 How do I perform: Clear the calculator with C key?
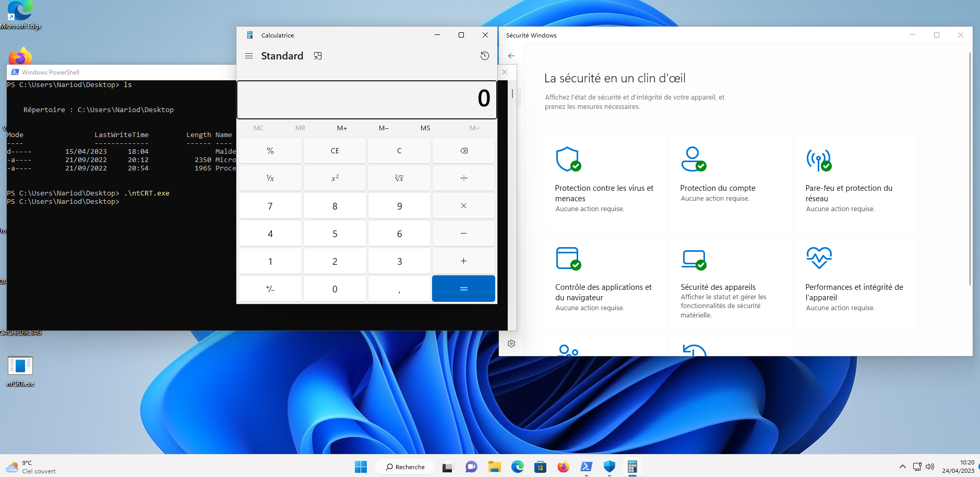click(x=399, y=151)
